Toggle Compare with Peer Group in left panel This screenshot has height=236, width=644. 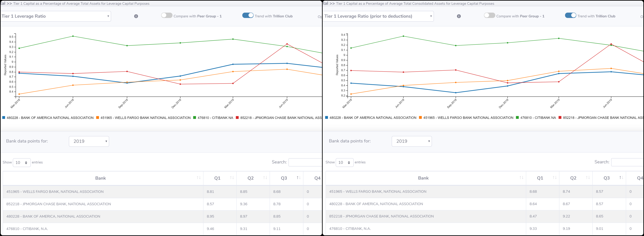167,15
